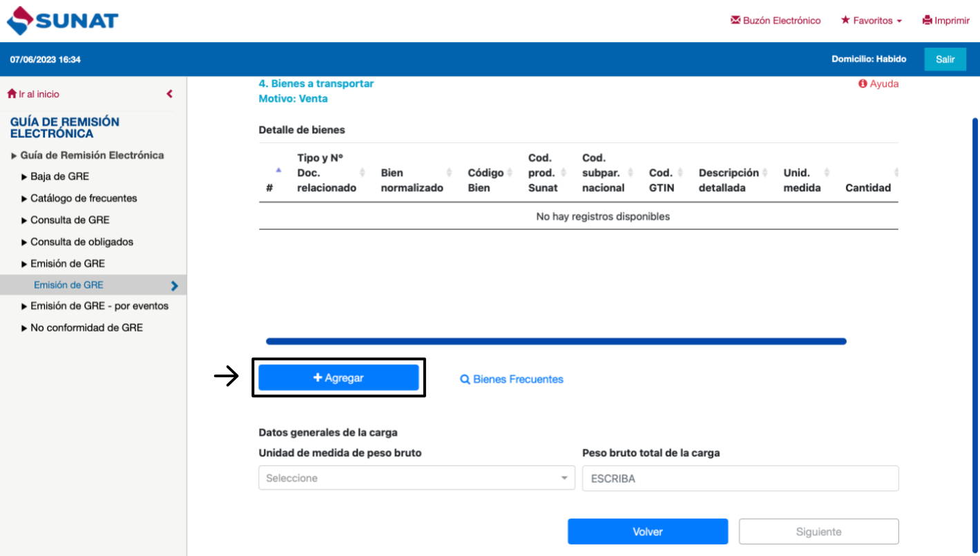
Task: Open Buzón Electrónico mailbox
Action: pyautogui.click(x=776, y=21)
